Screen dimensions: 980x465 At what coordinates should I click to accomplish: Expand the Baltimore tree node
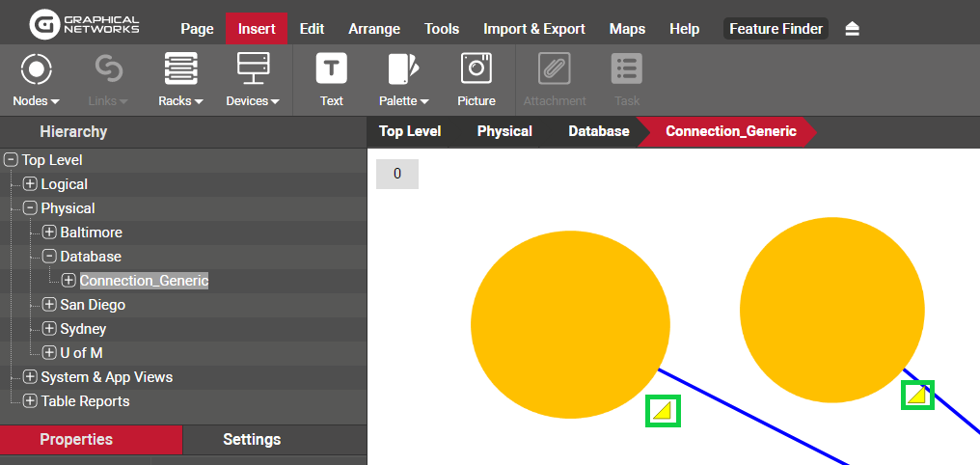coord(49,232)
